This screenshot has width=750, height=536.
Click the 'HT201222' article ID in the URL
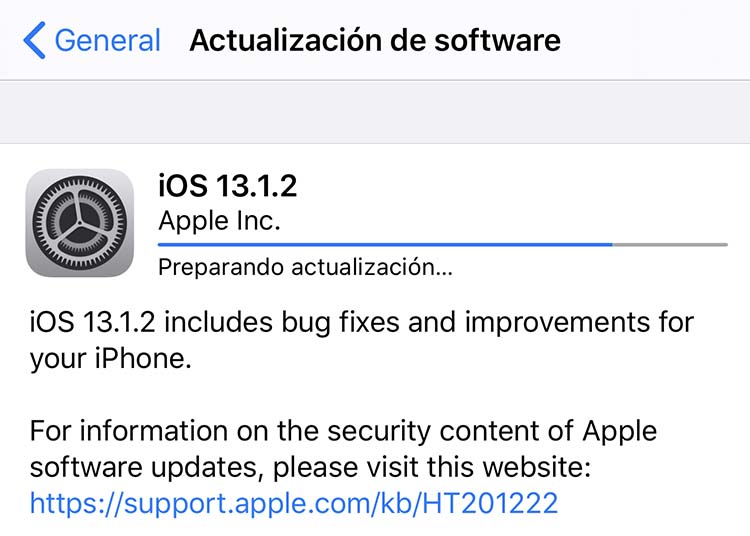click(x=490, y=503)
